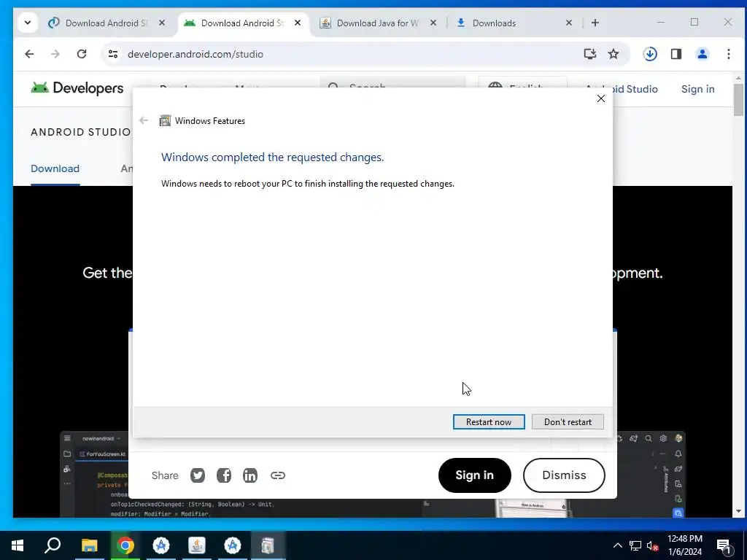Open the clock showing 12:48 PM
747x560 pixels.
tap(685, 545)
